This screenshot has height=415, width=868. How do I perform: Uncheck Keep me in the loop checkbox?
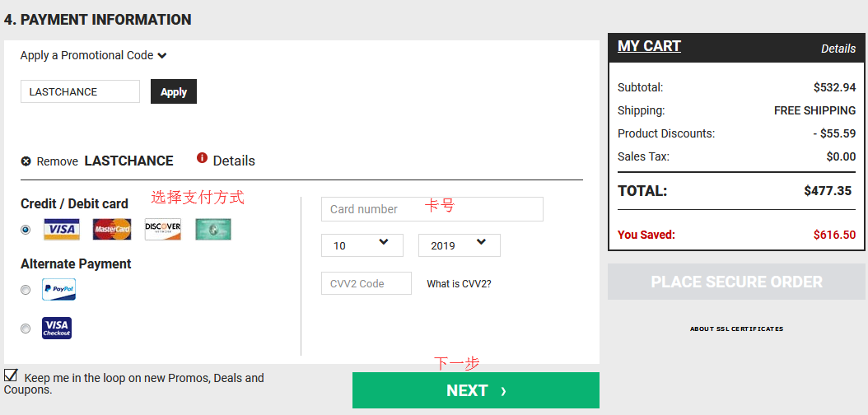coord(11,375)
